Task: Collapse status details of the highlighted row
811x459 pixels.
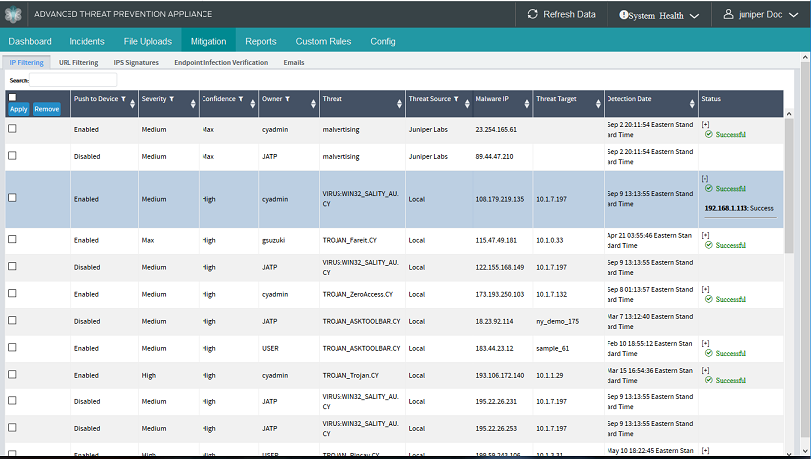Action: pos(705,178)
